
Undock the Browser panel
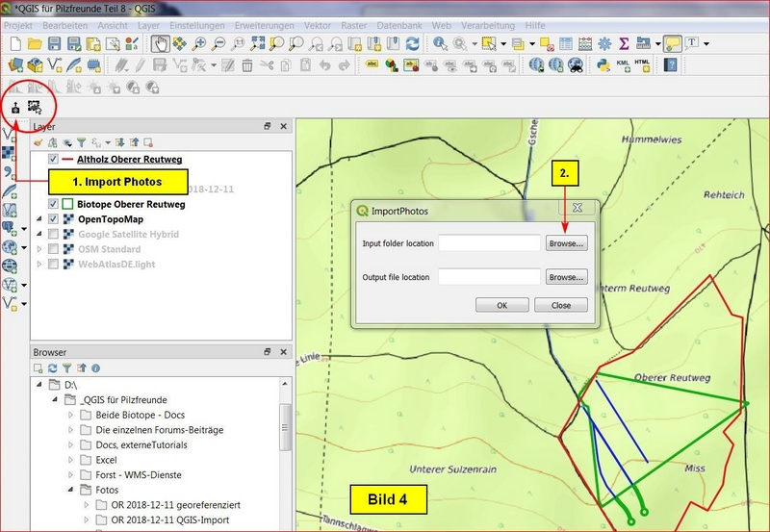tap(268, 352)
